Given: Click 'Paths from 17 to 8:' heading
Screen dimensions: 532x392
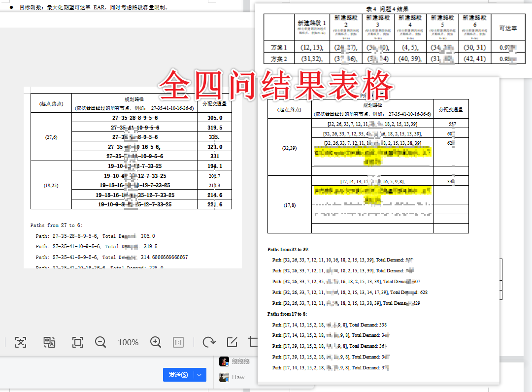Looking at the screenshot, I should pos(287,314).
